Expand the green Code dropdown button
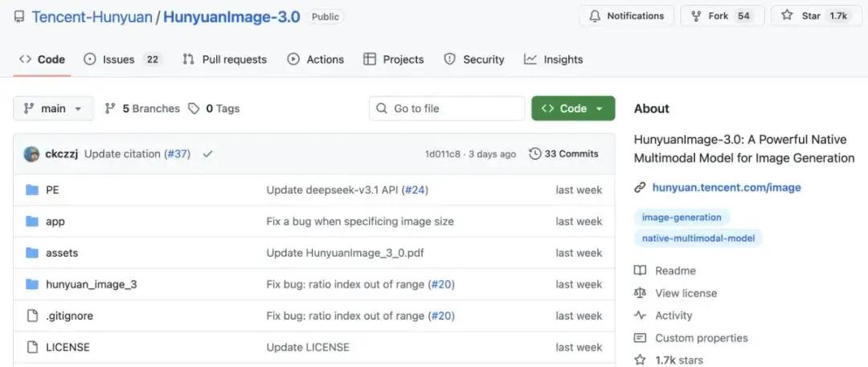This screenshot has height=367, width=868. (573, 108)
